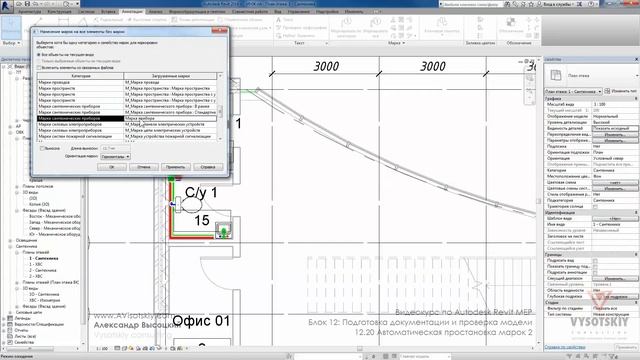Click the Edit Type icon in Properties
Image resolution: width=640 pixels, height=360 pixels.
(x=607, y=91)
